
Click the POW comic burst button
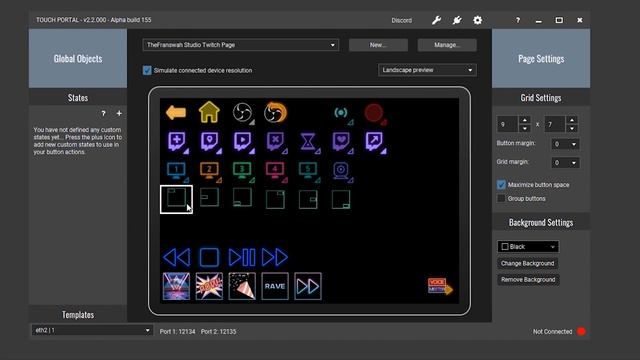point(209,286)
